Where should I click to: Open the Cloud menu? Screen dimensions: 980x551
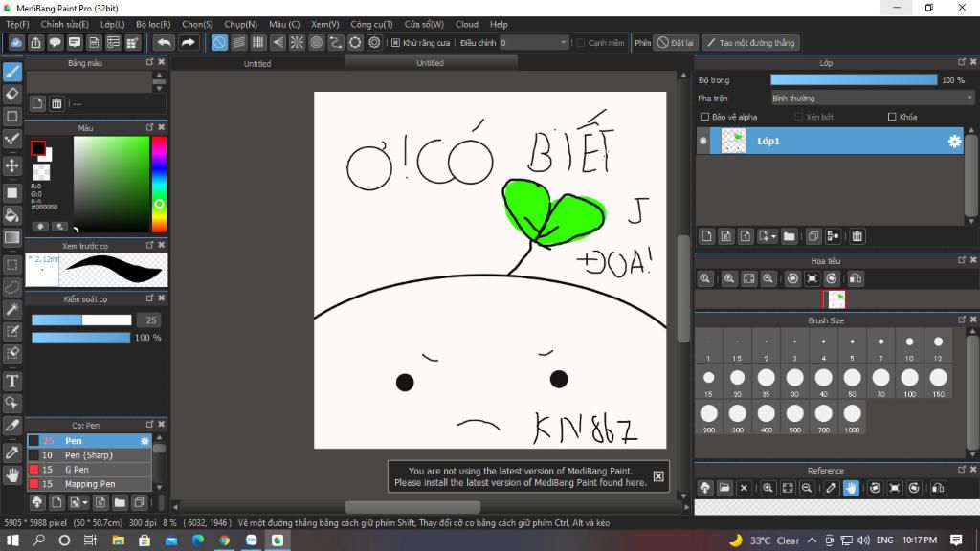tap(467, 24)
